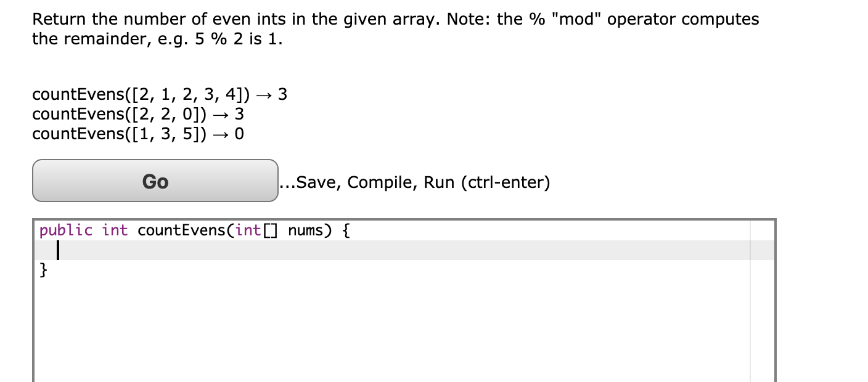Click the word countEvens in the code
This screenshot has width=868, height=382.
[x=179, y=229]
